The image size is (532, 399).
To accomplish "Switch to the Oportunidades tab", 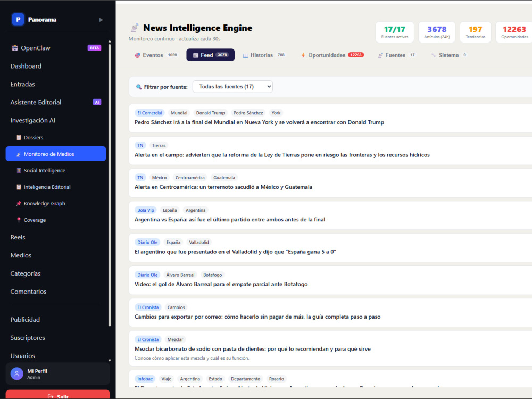I will [x=332, y=55].
